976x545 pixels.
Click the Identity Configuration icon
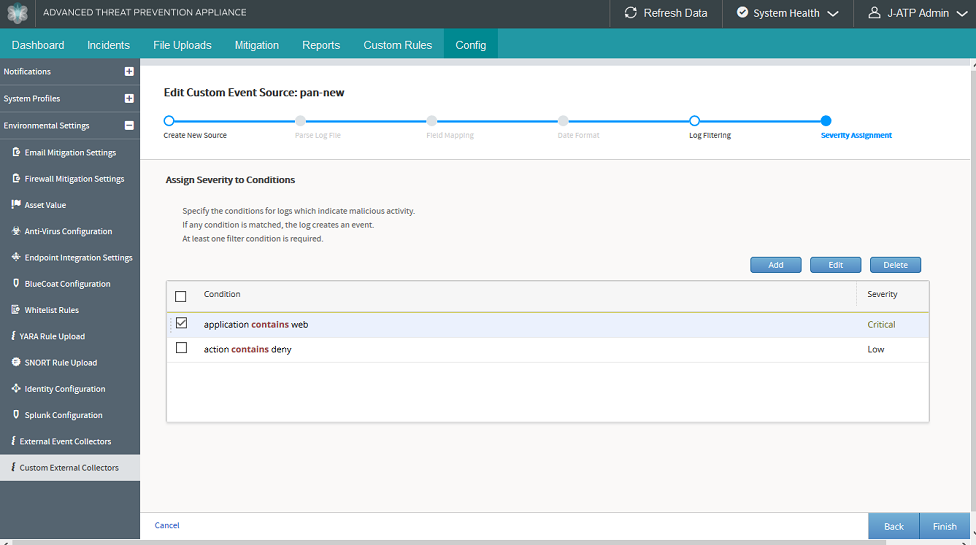point(16,388)
